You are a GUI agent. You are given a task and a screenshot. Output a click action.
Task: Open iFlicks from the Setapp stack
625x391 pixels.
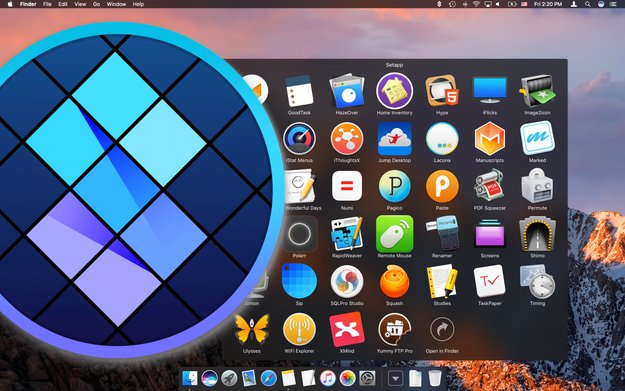point(489,91)
